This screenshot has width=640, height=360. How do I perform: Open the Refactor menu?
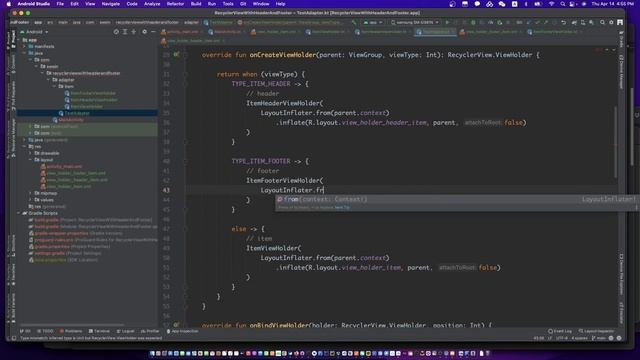[175, 4]
